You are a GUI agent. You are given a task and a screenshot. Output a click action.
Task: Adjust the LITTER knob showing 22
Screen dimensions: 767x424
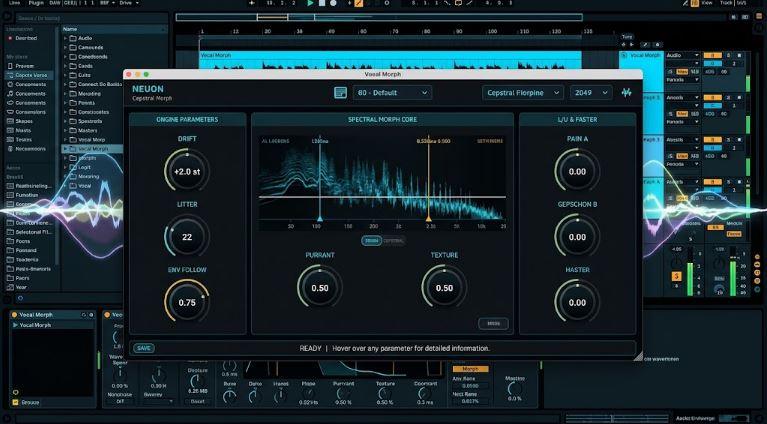pos(187,237)
